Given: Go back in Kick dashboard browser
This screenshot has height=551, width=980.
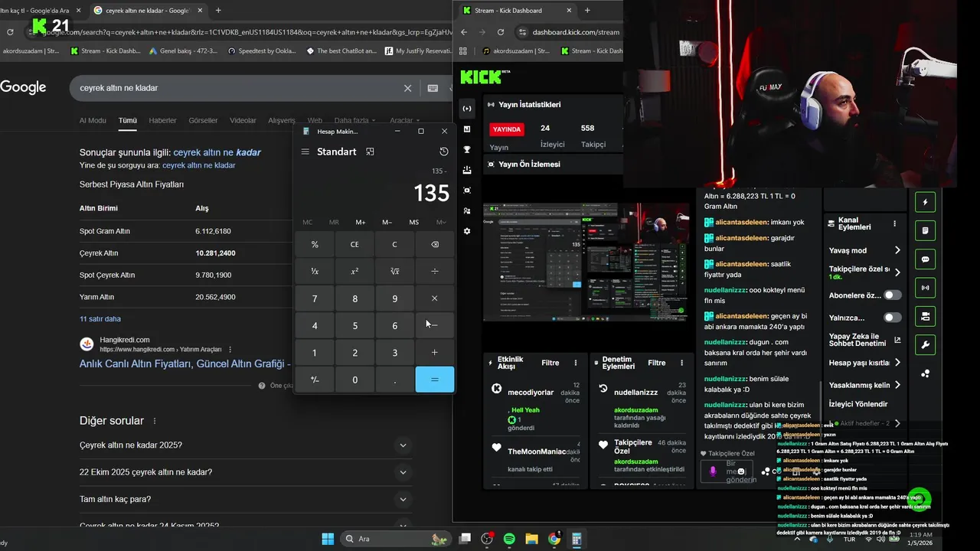Looking at the screenshot, I should [x=464, y=32].
